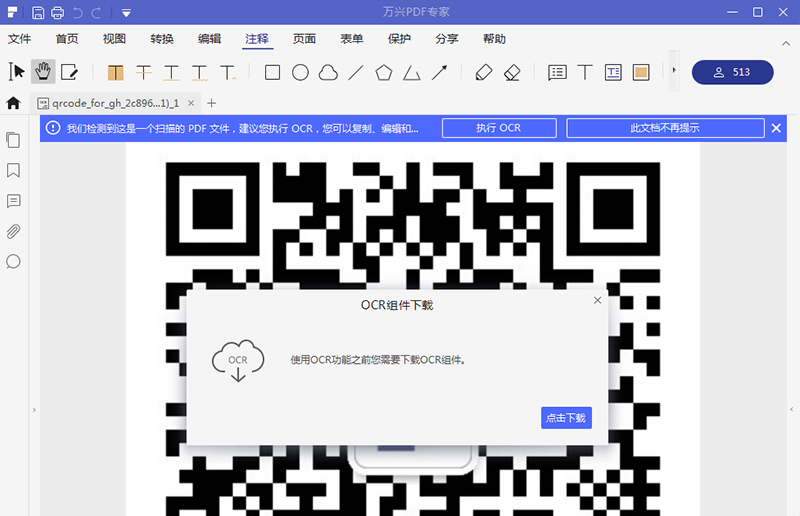Select the Area highlight tool
This screenshot has width=800, height=516.
641,72
